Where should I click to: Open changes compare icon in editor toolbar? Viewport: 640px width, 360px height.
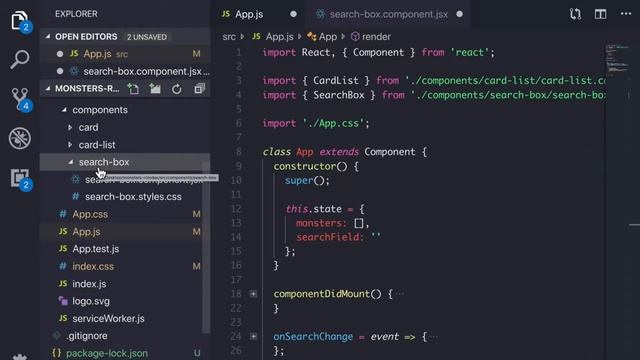(575, 14)
